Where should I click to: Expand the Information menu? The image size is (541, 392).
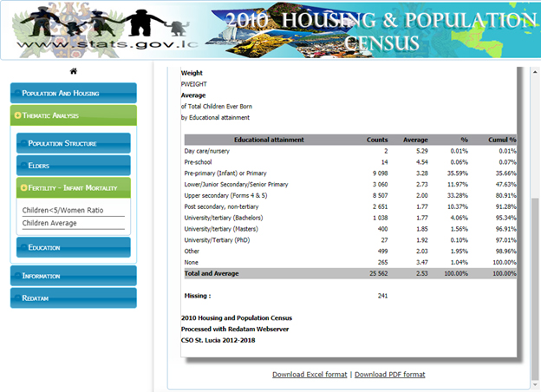(74, 276)
